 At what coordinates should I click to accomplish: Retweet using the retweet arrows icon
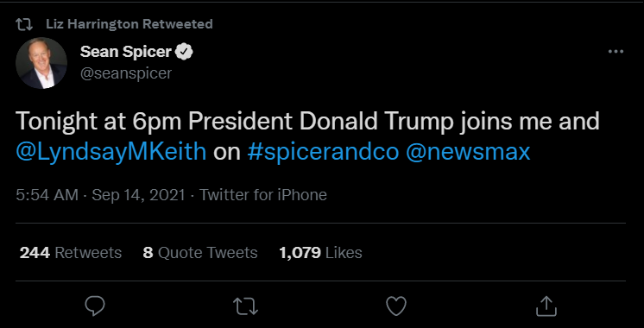tap(245, 306)
